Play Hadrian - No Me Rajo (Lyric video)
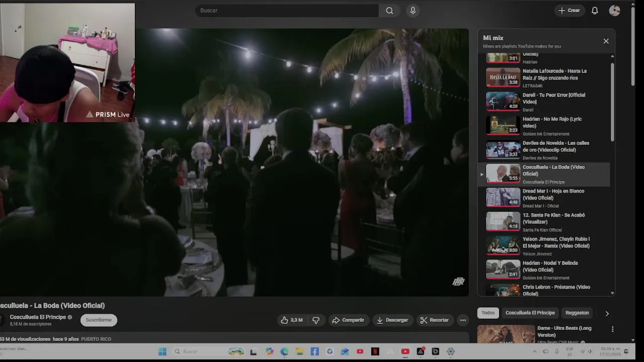The width and height of the screenshot is (644, 362). click(x=543, y=126)
